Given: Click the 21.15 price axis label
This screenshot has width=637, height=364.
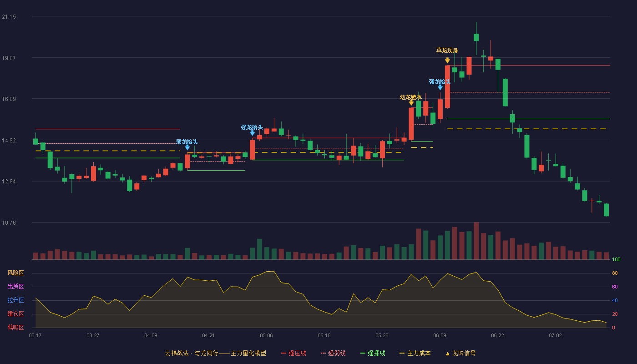Looking at the screenshot, I should (x=9, y=17).
